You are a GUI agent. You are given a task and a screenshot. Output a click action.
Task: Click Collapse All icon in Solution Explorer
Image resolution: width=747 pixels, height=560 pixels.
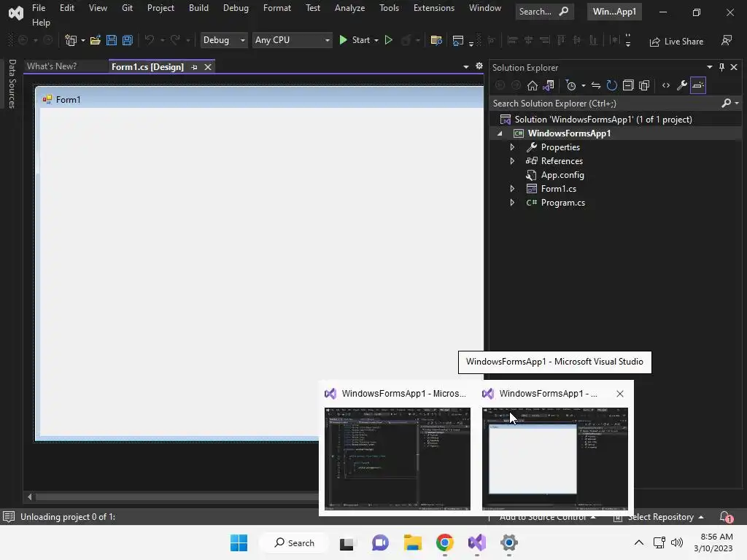click(628, 85)
